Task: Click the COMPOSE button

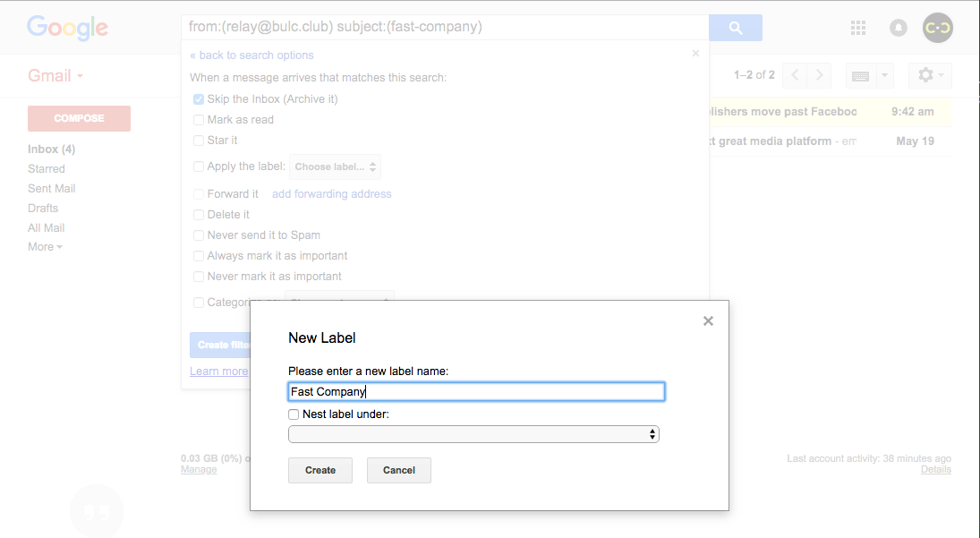Action: (x=79, y=118)
